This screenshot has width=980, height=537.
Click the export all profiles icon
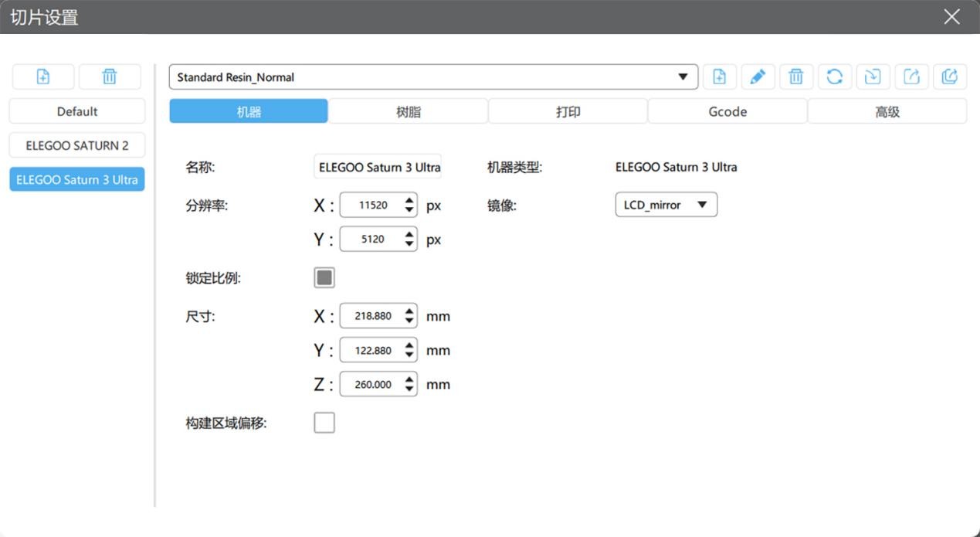(950, 76)
